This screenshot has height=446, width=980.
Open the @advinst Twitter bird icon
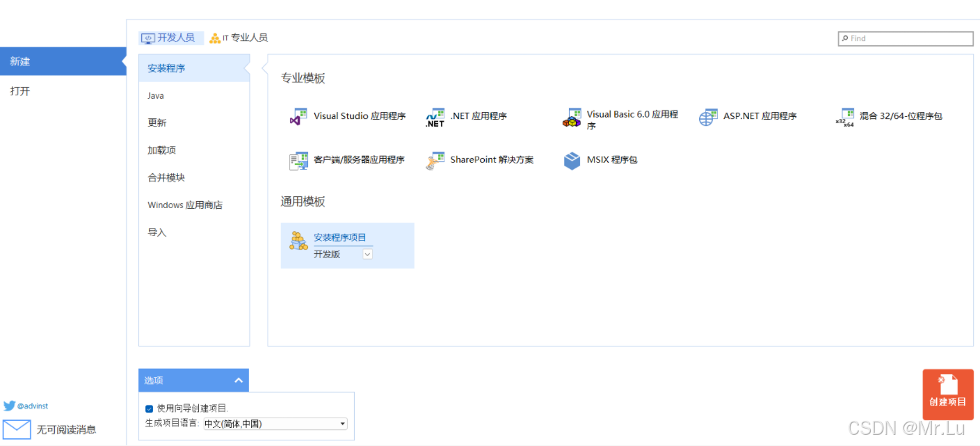[9, 406]
